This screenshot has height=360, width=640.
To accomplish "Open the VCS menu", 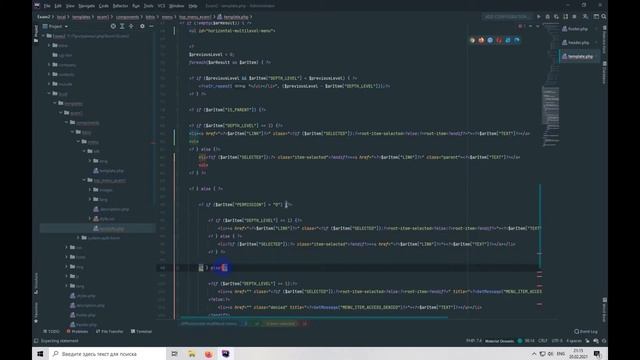I will coord(161,6).
